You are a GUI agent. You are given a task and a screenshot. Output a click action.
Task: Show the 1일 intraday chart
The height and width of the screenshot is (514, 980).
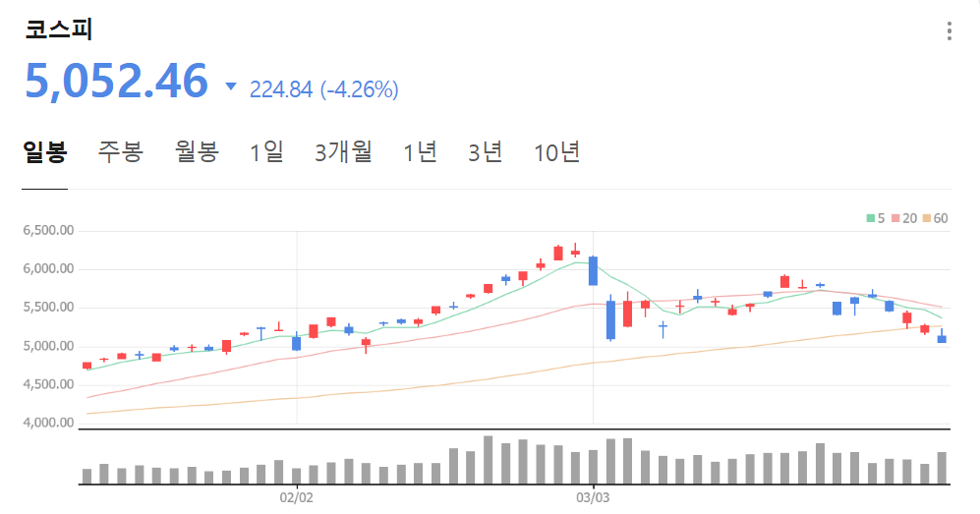[267, 151]
